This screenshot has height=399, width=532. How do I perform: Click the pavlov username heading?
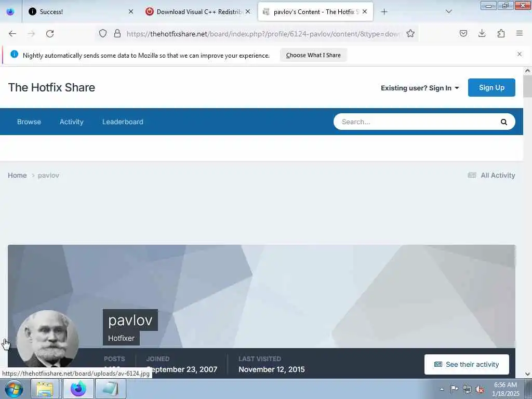(x=130, y=320)
